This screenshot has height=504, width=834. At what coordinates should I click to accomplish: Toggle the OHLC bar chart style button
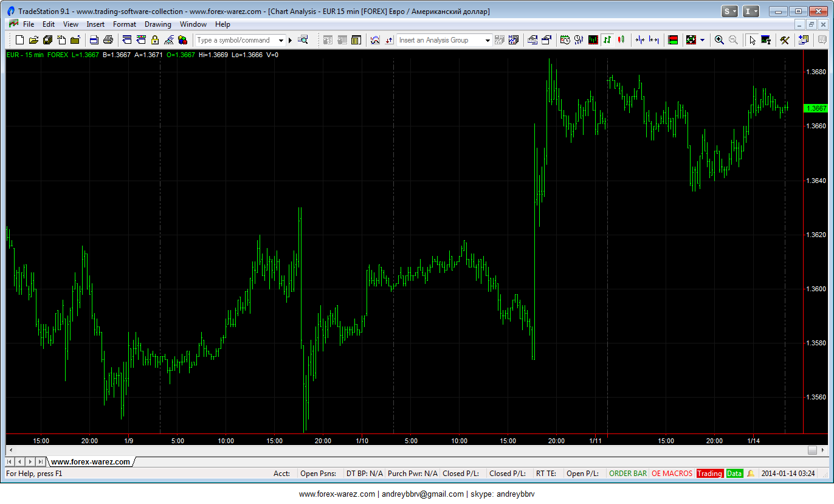pos(607,40)
